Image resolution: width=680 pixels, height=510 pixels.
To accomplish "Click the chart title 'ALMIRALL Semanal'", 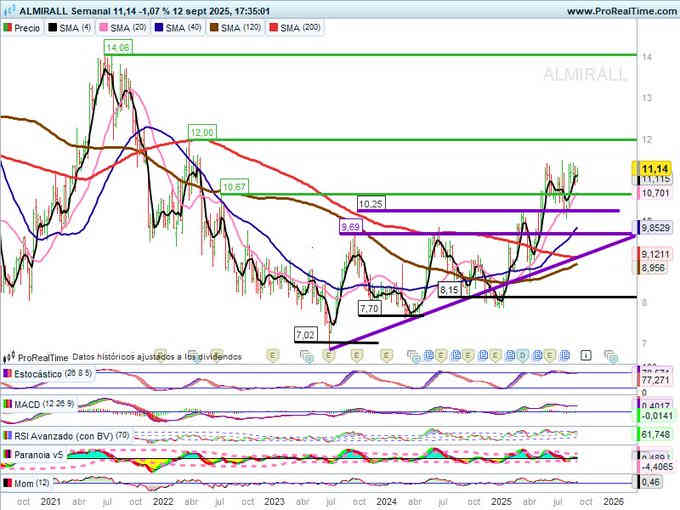I will 65,11.
